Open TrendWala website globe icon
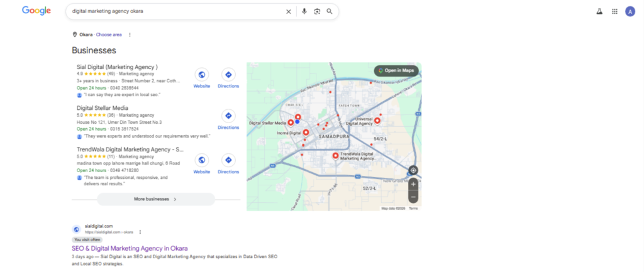The width and height of the screenshot is (644, 272). (202, 160)
